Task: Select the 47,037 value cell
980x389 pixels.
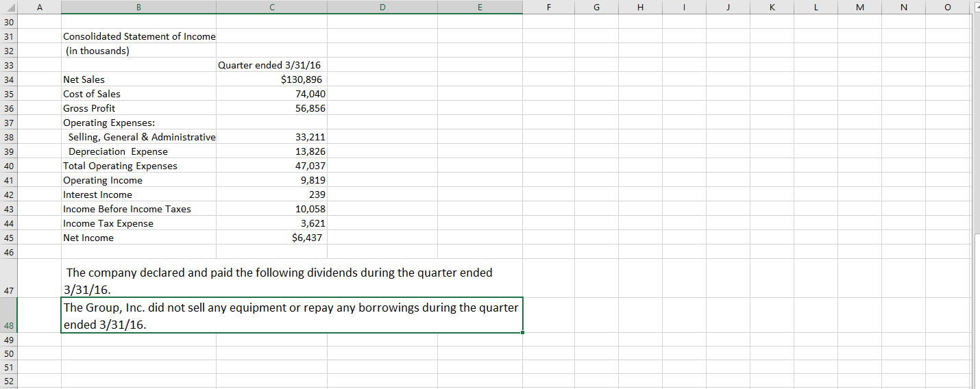Action: point(271,166)
